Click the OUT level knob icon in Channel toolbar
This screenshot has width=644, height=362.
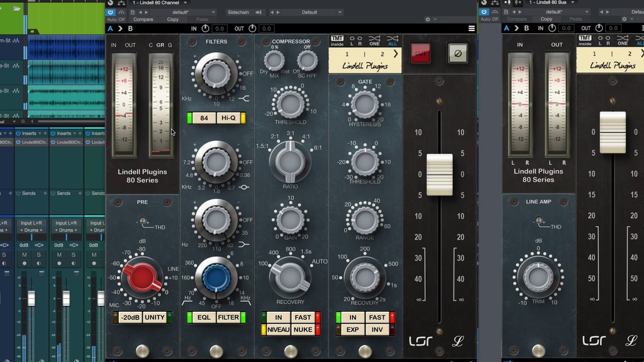click(253, 29)
